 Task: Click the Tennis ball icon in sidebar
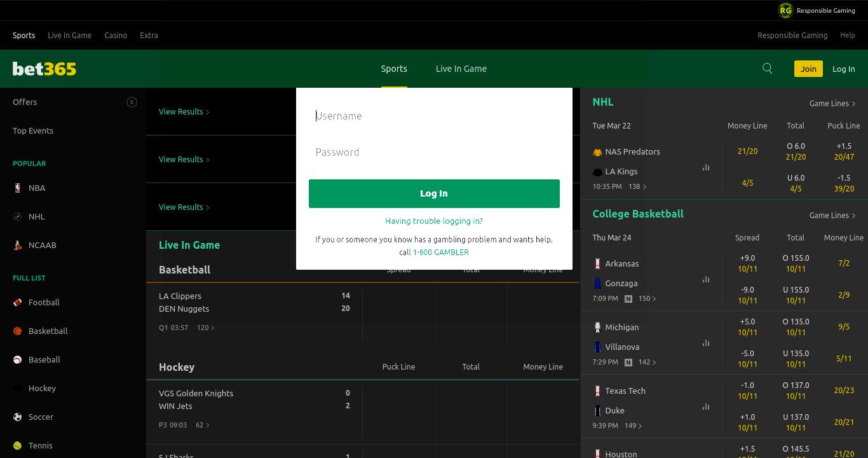18,445
